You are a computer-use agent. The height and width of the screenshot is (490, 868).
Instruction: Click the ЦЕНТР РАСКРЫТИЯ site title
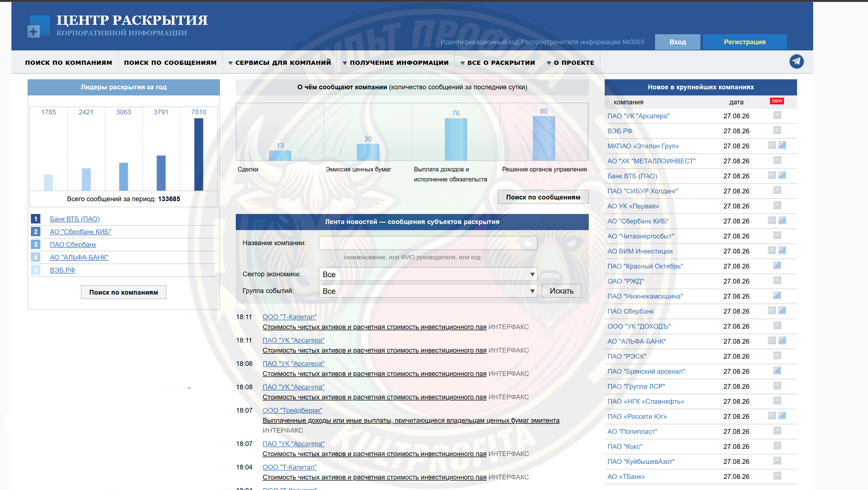(x=132, y=20)
